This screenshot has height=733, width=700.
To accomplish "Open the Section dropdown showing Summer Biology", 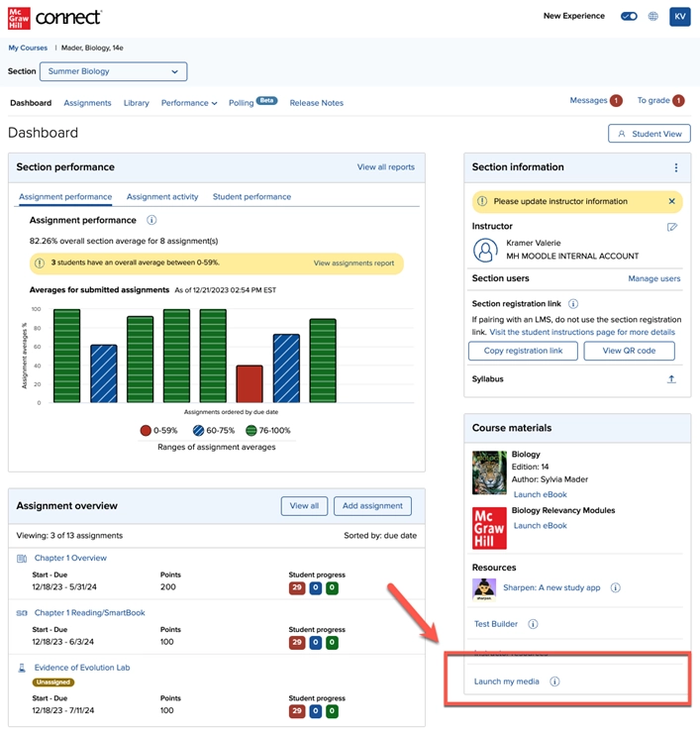I will coord(114,71).
